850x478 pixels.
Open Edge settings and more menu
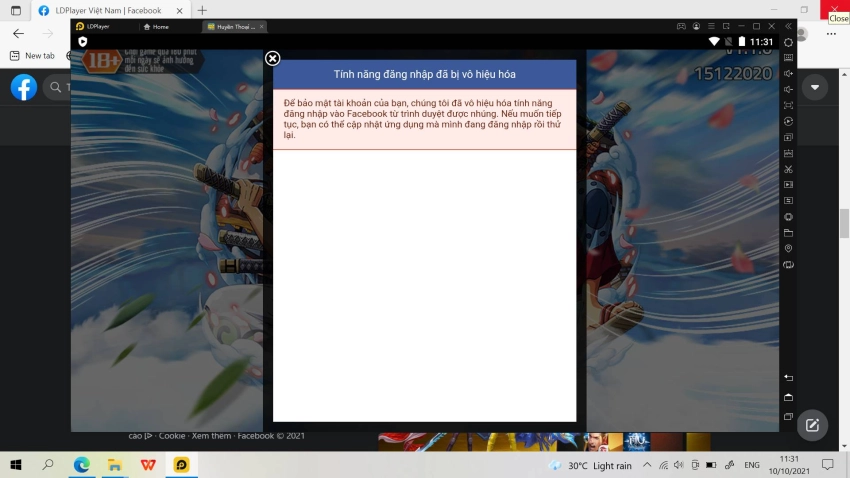[x=831, y=34]
